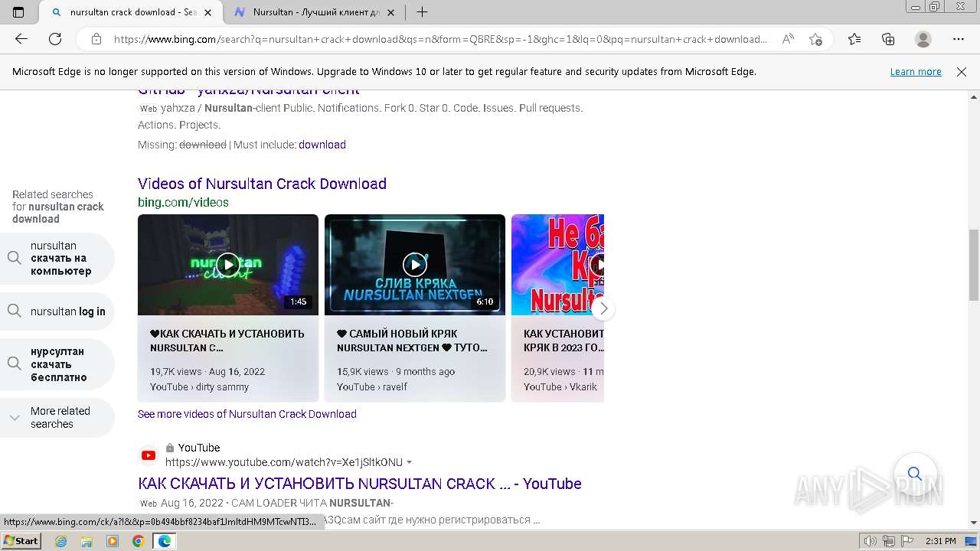The width and height of the screenshot is (980, 551).
Task: Open the Learn more link
Action: [916, 72]
